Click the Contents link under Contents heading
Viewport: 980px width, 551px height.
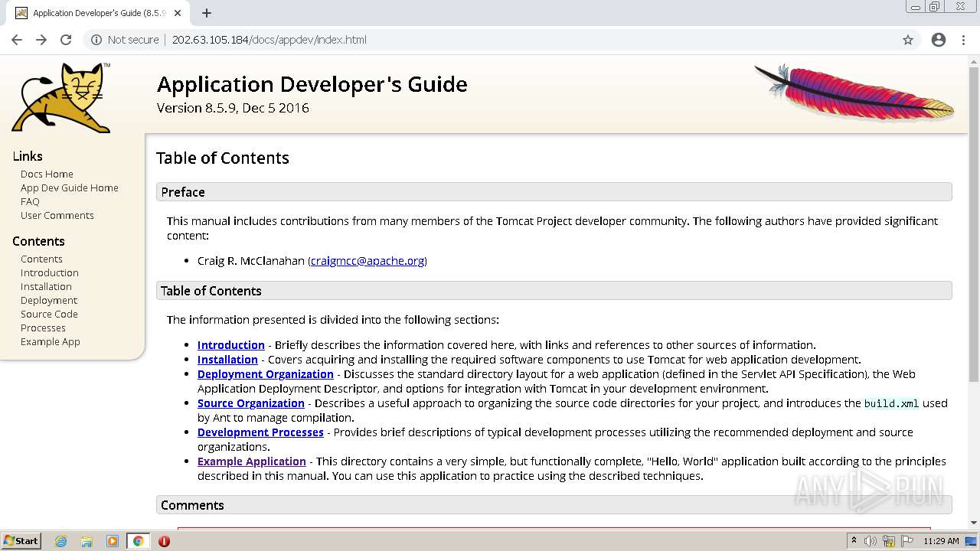pyautogui.click(x=41, y=259)
